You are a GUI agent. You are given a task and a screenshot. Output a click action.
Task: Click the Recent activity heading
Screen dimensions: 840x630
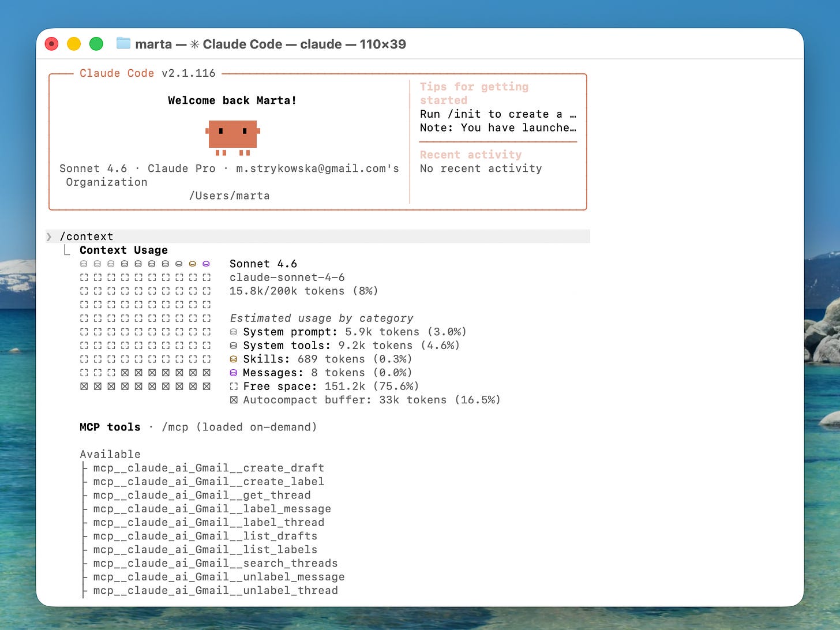point(471,155)
